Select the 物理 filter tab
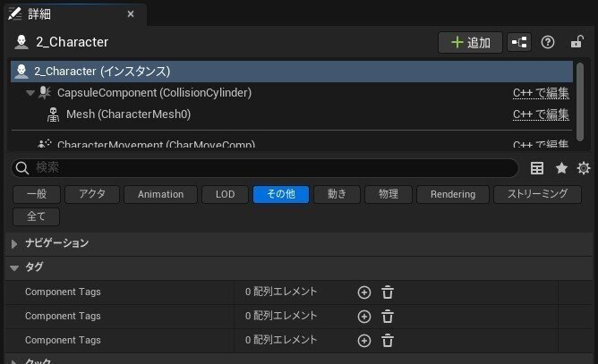The height and width of the screenshot is (364, 598). pyautogui.click(x=389, y=194)
